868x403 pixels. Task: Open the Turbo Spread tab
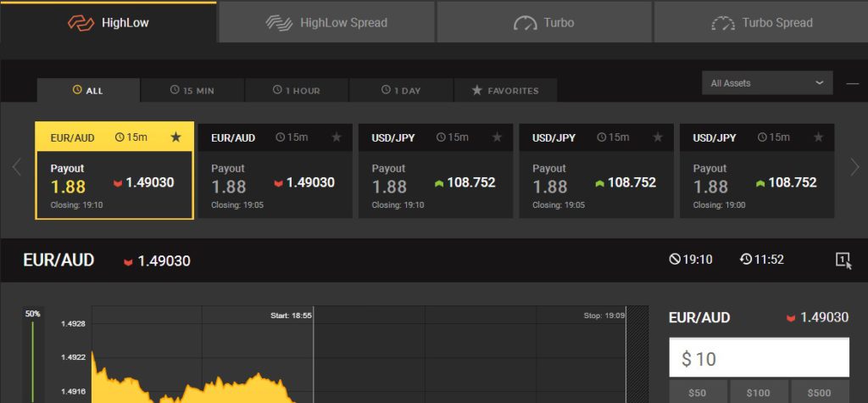pyautogui.click(x=761, y=22)
